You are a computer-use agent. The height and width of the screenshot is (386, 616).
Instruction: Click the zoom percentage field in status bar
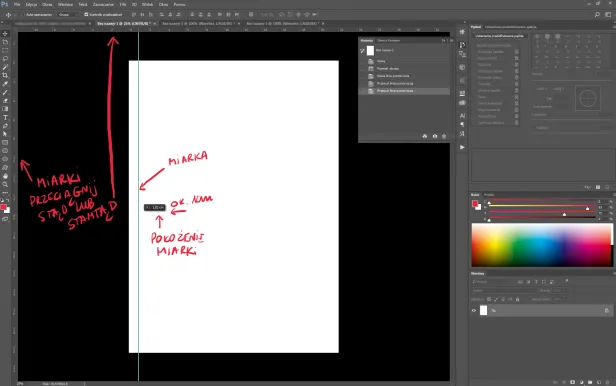point(20,384)
